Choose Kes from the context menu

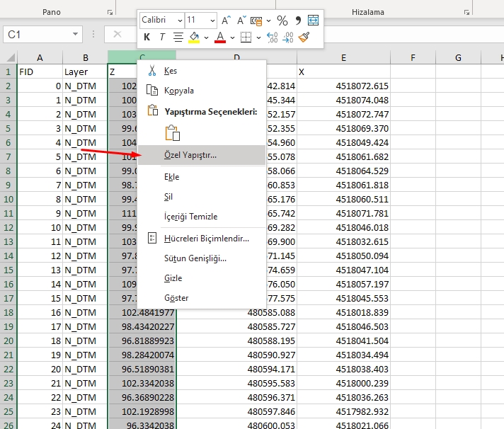click(202, 70)
